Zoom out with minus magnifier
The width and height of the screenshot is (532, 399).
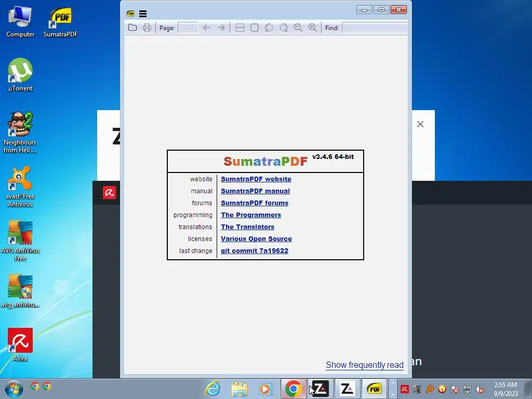click(x=298, y=28)
